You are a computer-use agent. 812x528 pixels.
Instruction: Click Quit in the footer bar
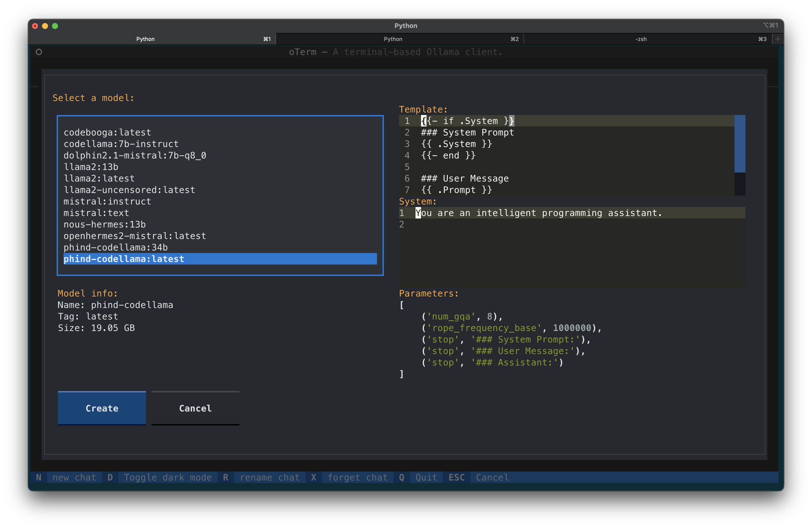click(x=426, y=477)
